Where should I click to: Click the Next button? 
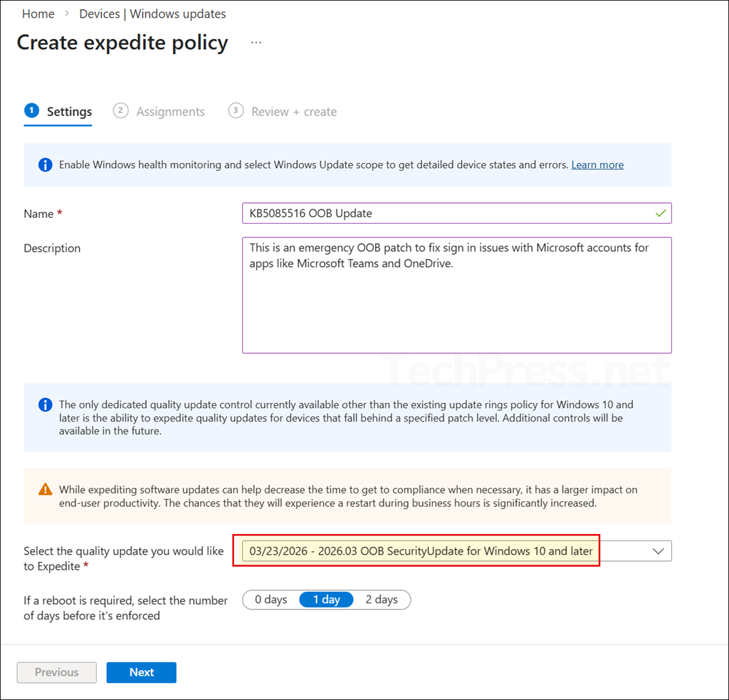141,672
